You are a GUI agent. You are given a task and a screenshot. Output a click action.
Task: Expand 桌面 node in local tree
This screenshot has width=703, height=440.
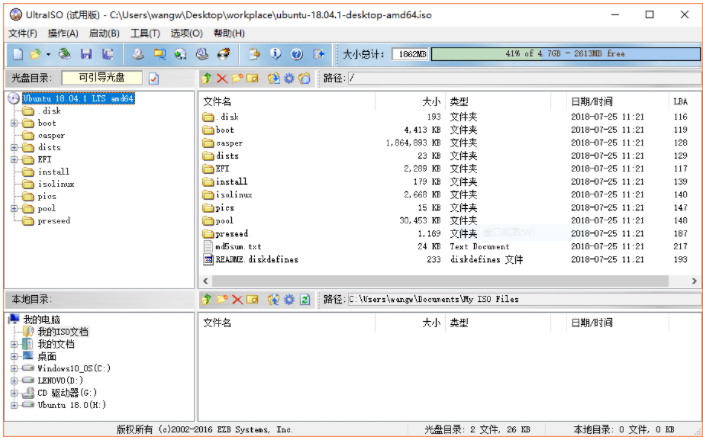tap(14, 357)
